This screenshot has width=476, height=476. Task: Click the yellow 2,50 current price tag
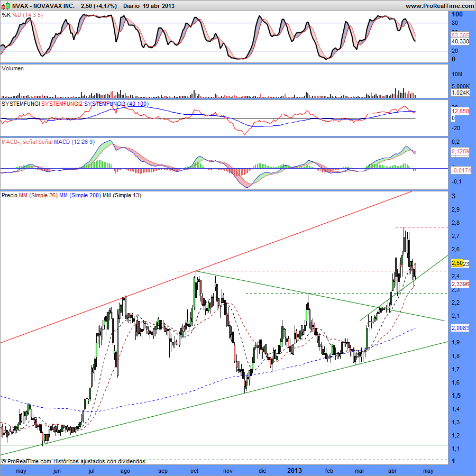pyautogui.click(x=457, y=263)
